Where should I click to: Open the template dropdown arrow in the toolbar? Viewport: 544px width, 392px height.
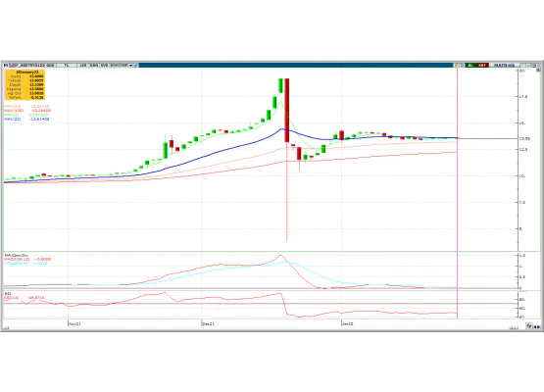point(130,66)
